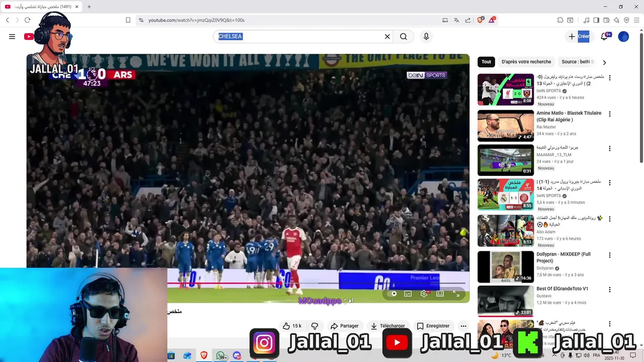Open the browser extensions puzzle icon
This screenshot has height=362, width=644.
(560, 20)
